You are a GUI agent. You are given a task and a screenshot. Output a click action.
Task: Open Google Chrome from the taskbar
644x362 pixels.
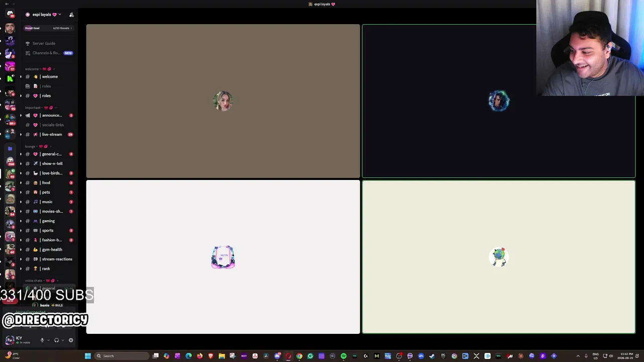pos(299,356)
